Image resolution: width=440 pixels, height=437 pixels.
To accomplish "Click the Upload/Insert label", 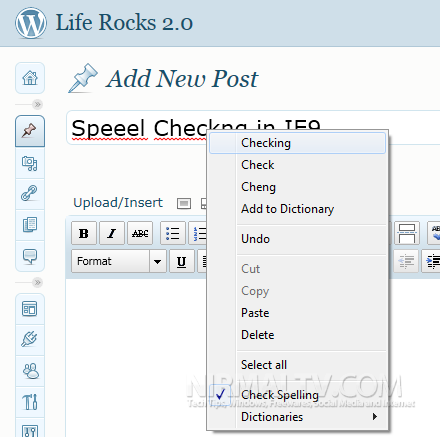I will point(118,203).
